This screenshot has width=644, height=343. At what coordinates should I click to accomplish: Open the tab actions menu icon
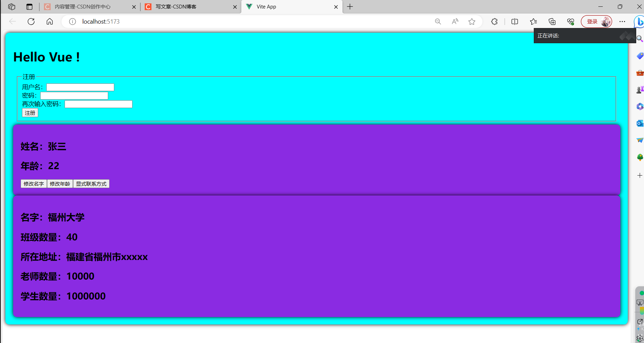tap(29, 7)
